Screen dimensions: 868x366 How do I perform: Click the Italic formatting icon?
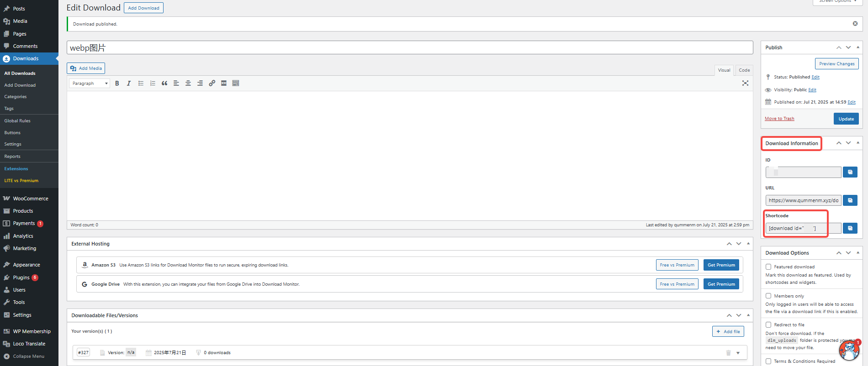[129, 84]
